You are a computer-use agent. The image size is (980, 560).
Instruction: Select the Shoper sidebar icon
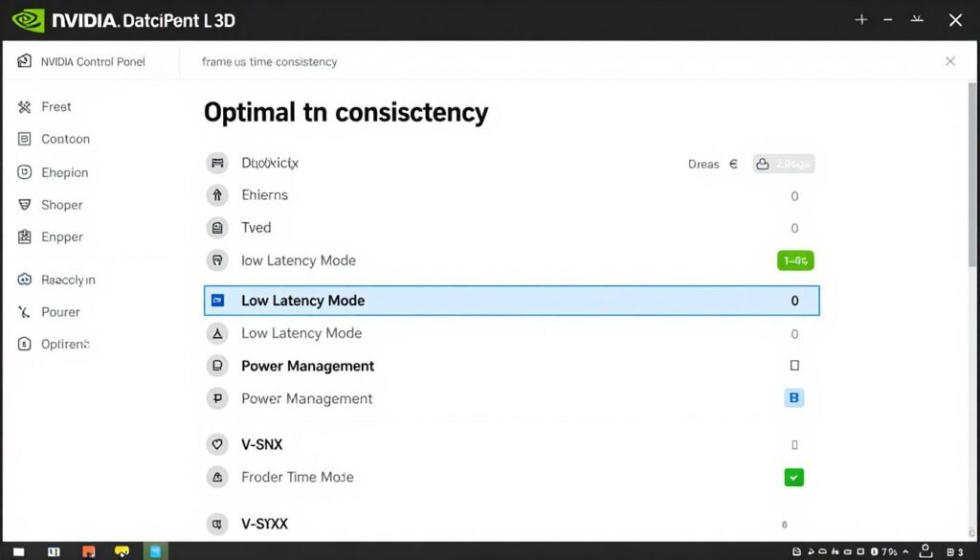pos(26,205)
